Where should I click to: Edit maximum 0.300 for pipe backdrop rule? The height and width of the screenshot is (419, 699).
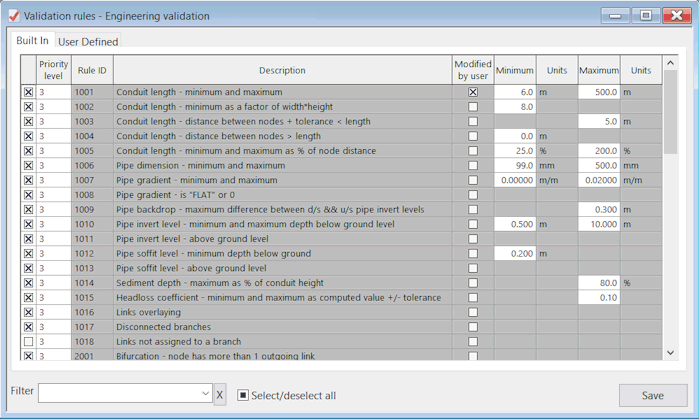(599, 210)
